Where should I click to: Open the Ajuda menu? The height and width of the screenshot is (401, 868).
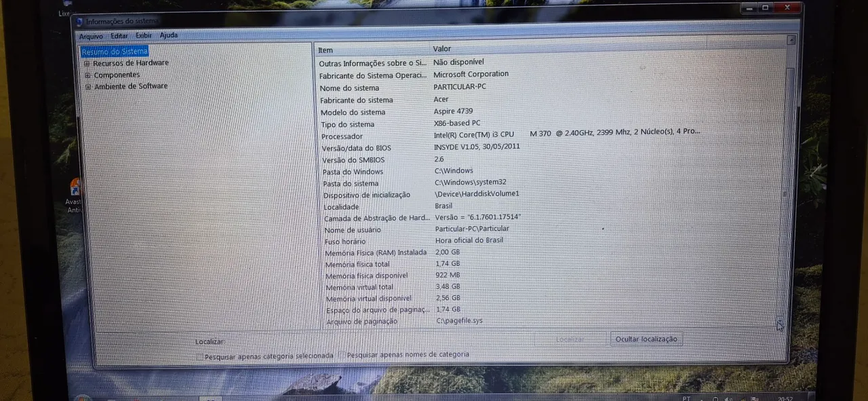pyautogui.click(x=169, y=35)
